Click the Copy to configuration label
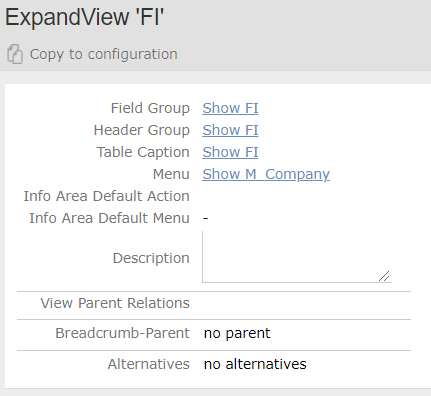Image resolution: width=431 pixels, height=396 pixels. (x=104, y=54)
